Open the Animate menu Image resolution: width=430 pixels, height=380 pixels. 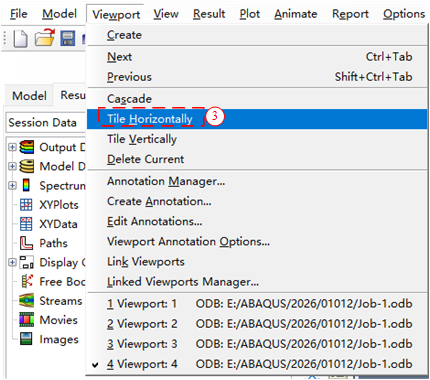click(x=296, y=14)
